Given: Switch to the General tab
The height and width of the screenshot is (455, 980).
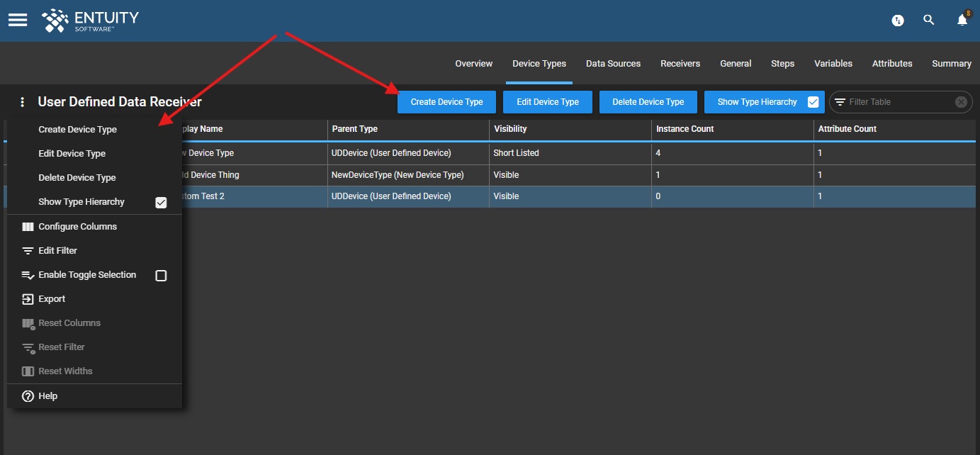Looking at the screenshot, I should (x=736, y=64).
